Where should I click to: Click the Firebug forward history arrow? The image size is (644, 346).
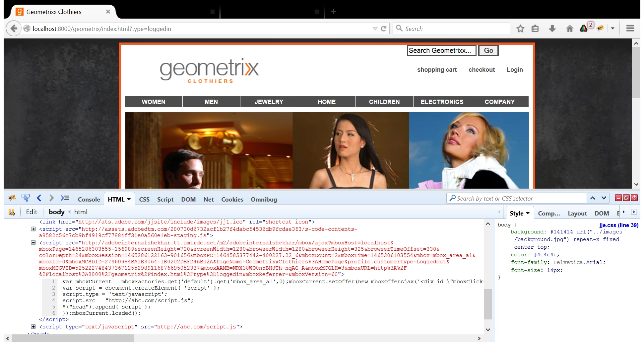point(51,198)
